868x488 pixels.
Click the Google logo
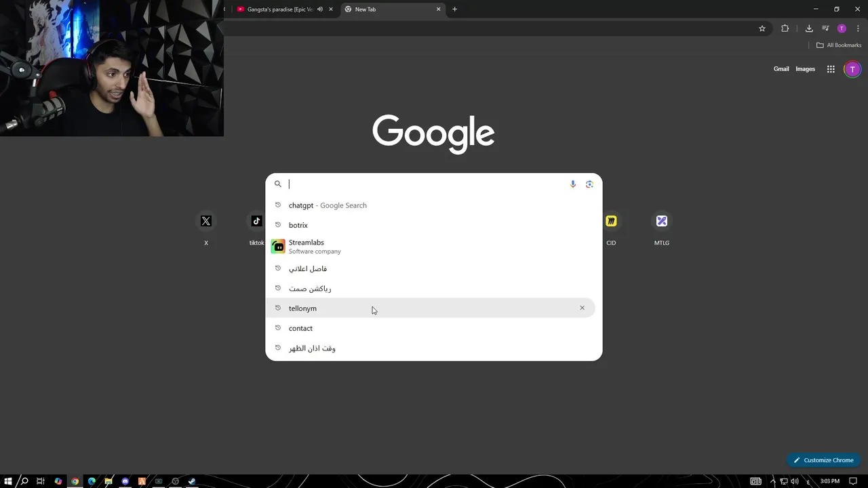[x=433, y=134]
